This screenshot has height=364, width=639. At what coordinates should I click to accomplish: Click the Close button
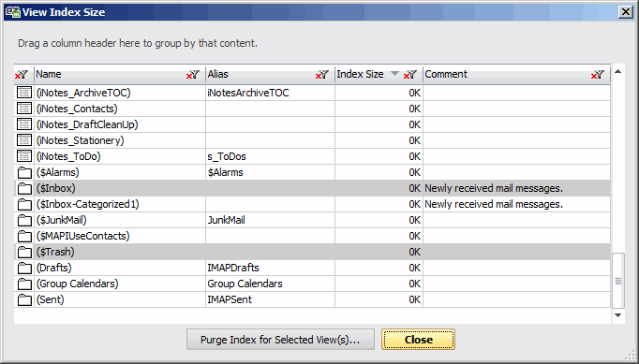pos(419,340)
